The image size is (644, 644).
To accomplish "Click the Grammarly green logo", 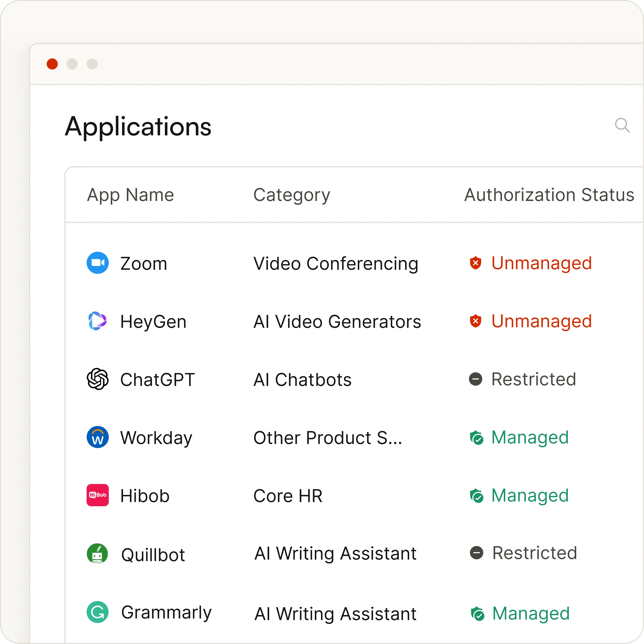I will click(98, 612).
